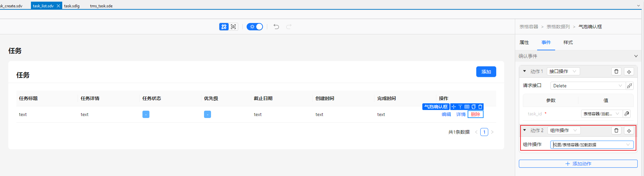Open task_id value dropdown 表格容器/当前
Screen dimensions: 644x176
click(x=602, y=114)
